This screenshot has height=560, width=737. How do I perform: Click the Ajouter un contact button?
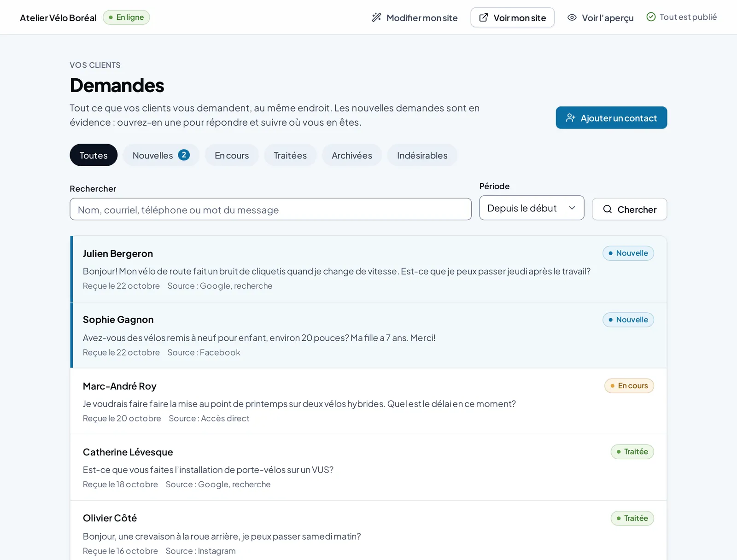tap(611, 118)
